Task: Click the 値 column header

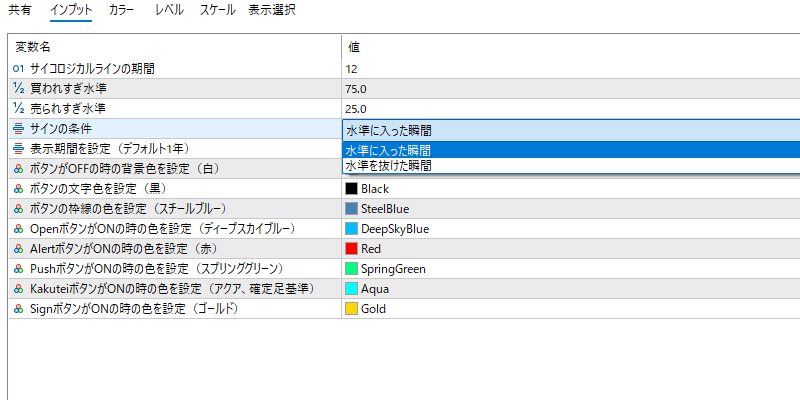Action: [354, 47]
